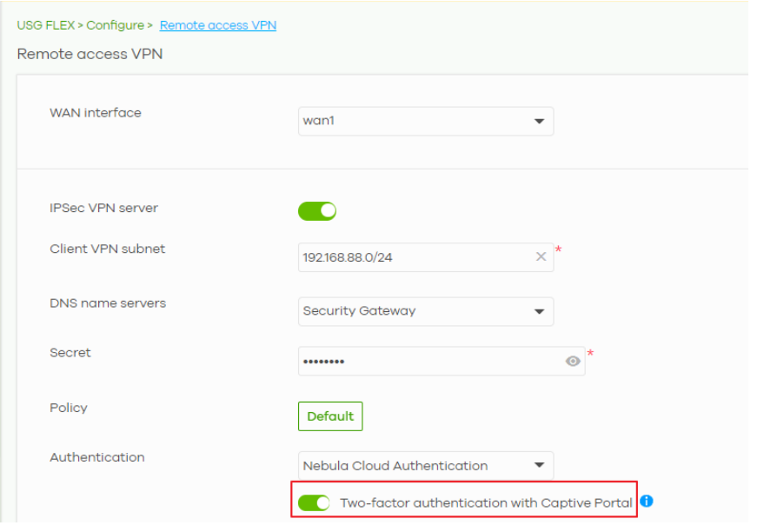
Task: Click the wan1 value in the combo box
Action: click(317, 122)
